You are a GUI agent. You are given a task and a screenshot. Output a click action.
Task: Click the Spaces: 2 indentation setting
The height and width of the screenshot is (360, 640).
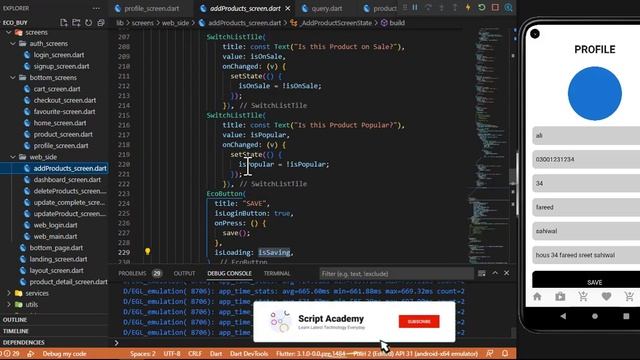[x=142, y=354]
